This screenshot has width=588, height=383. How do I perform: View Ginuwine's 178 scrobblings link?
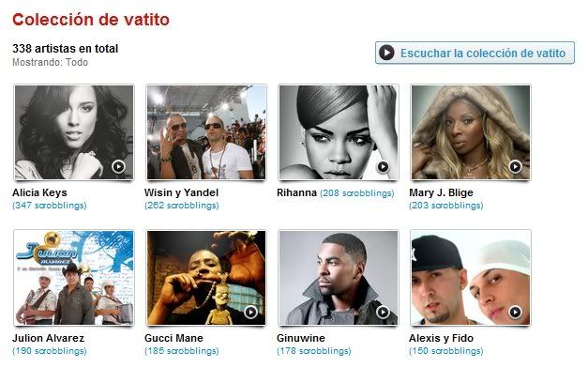pyautogui.click(x=314, y=351)
